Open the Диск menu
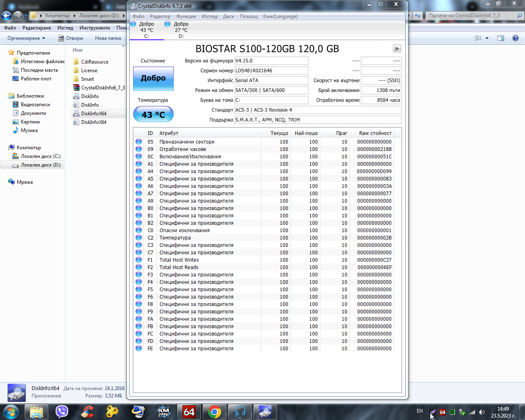 [228, 16]
